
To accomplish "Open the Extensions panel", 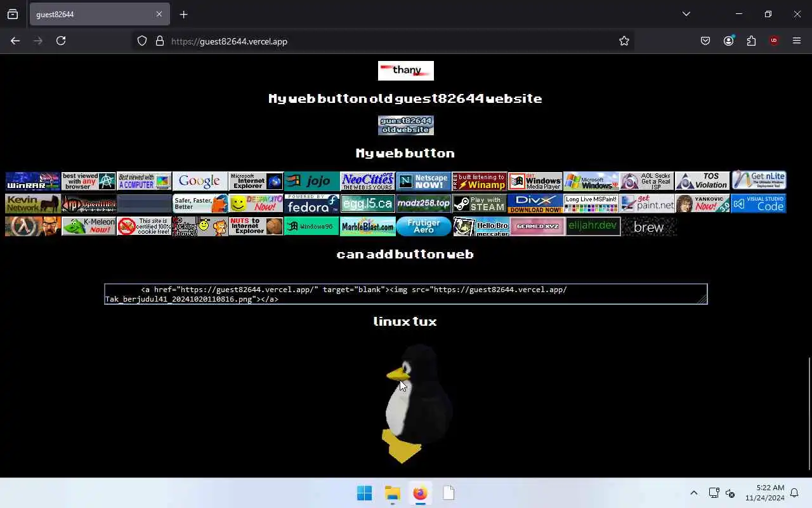I will 751,41.
